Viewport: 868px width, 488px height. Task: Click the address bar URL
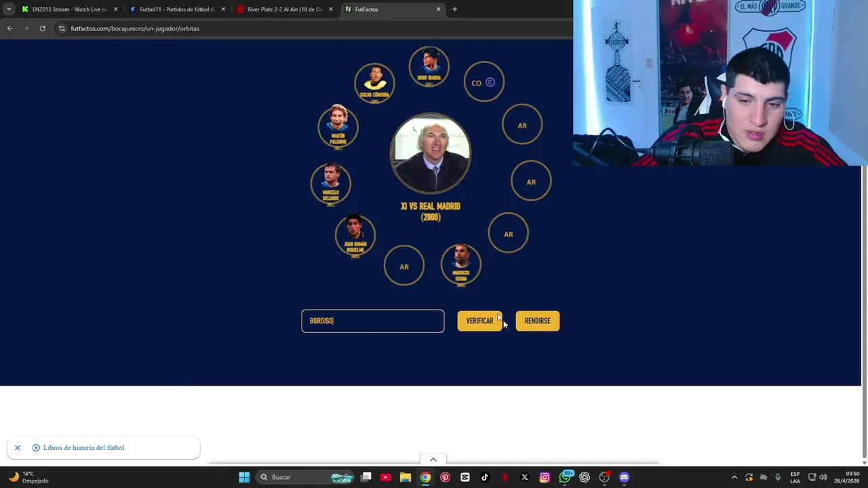[x=135, y=28]
